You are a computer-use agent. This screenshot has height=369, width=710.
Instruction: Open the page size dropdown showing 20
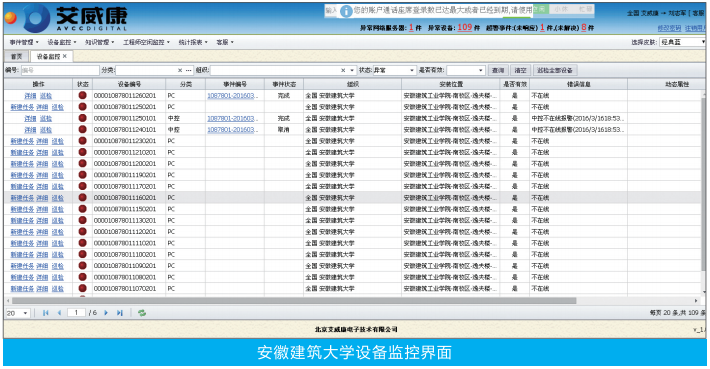click(x=18, y=313)
